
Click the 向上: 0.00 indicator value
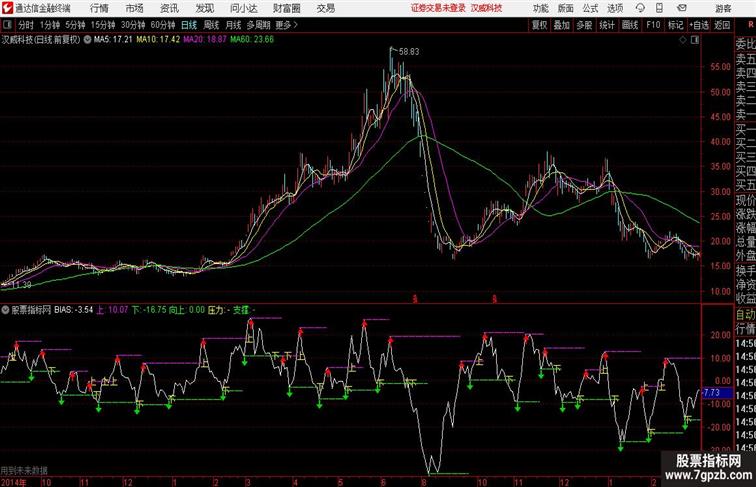[187, 310]
